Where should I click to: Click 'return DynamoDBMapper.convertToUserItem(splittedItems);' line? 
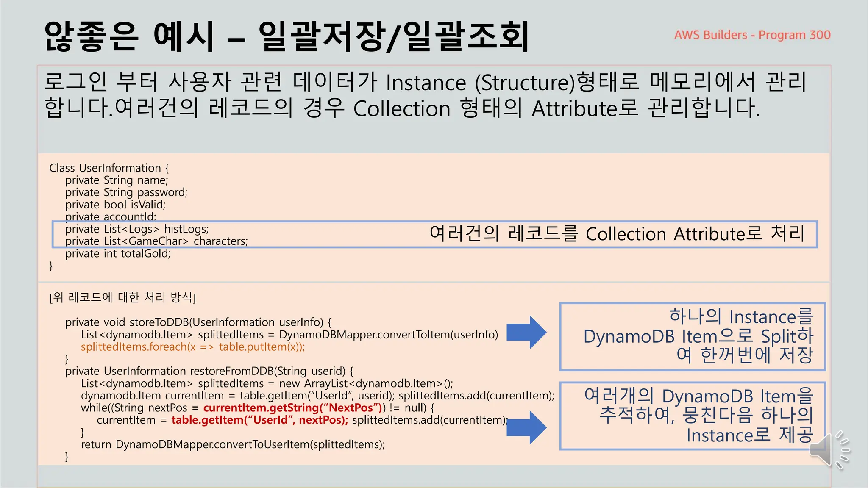pyautogui.click(x=233, y=445)
